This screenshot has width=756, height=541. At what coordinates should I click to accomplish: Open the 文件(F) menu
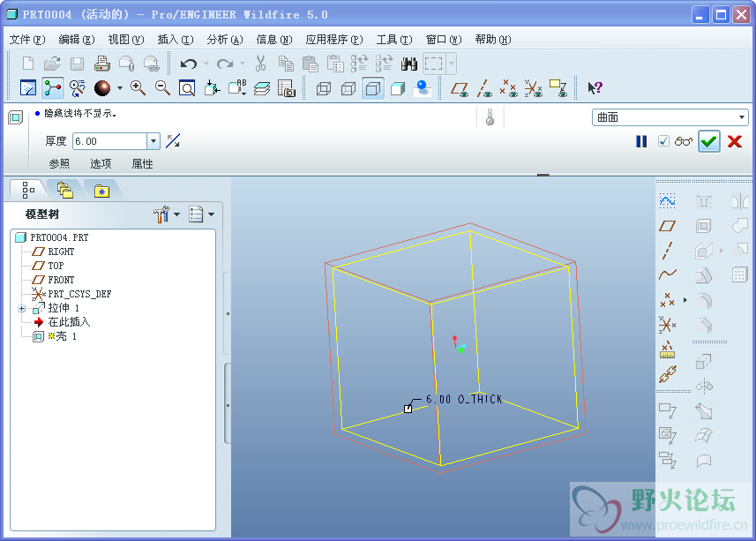[x=27, y=40]
